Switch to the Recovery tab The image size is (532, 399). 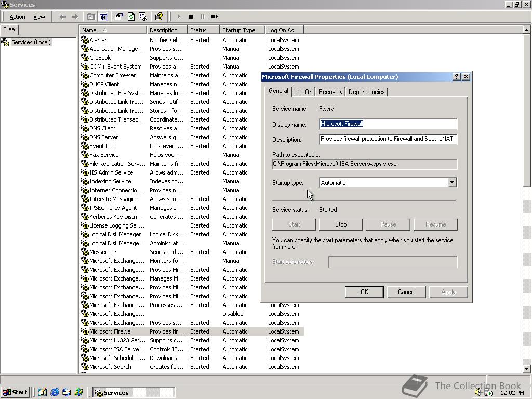tap(330, 92)
